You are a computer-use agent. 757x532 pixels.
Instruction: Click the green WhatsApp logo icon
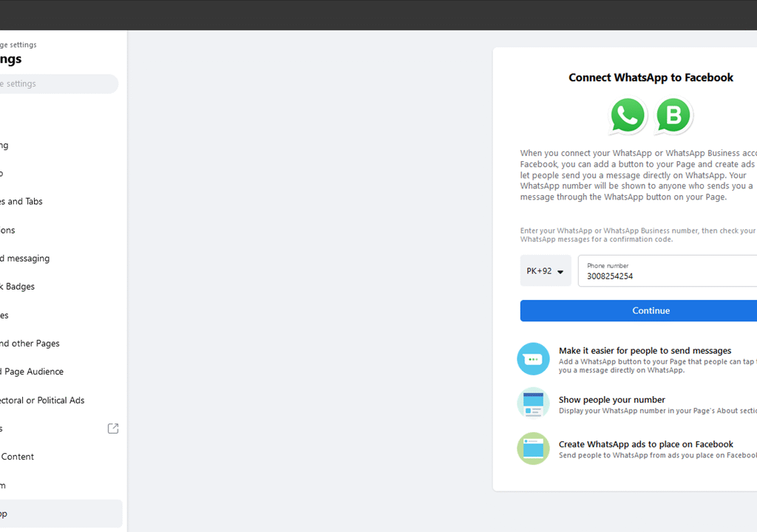pos(628,116)
